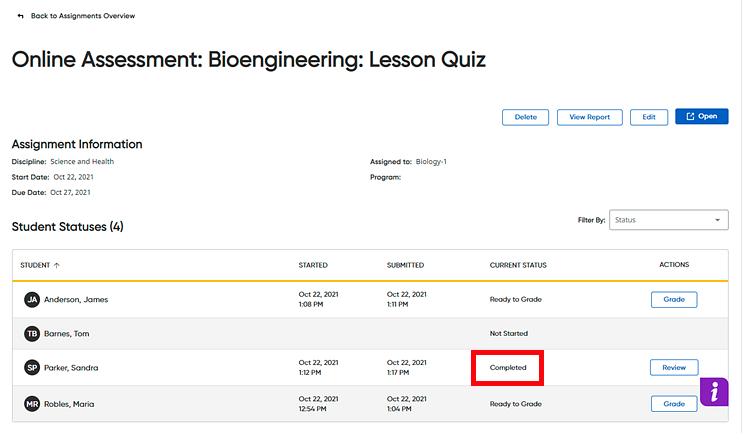Sort by the STUDENT column header
Viewport: 742px width, 433px height.
pyautogui.click(x=35, y=265)
